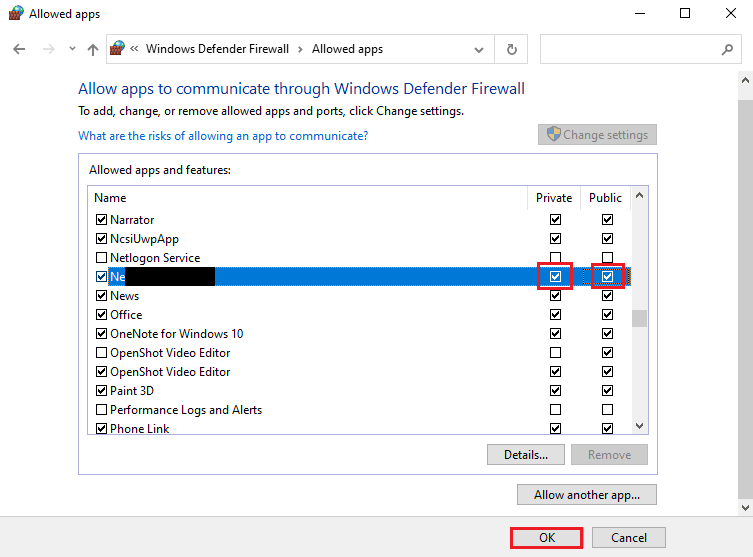Click the Public column header
The height and width of the screenshot is (557, 753).
pos(605,198)
